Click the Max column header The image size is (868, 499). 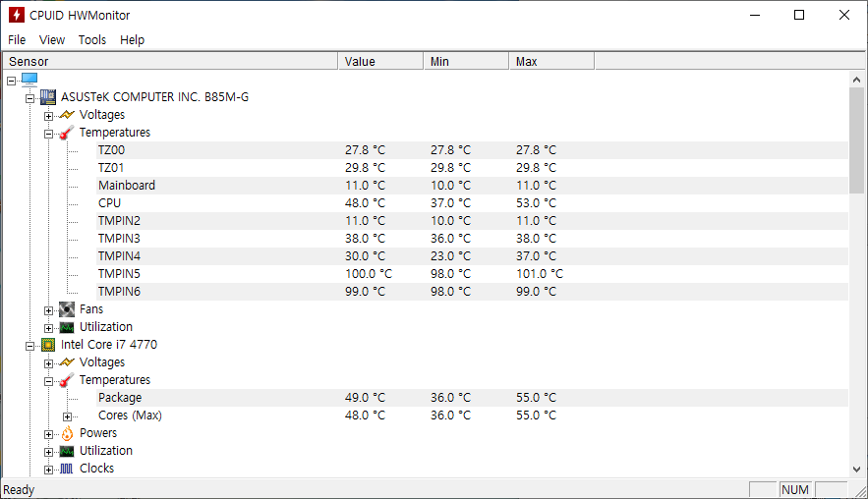click(551, 62)
